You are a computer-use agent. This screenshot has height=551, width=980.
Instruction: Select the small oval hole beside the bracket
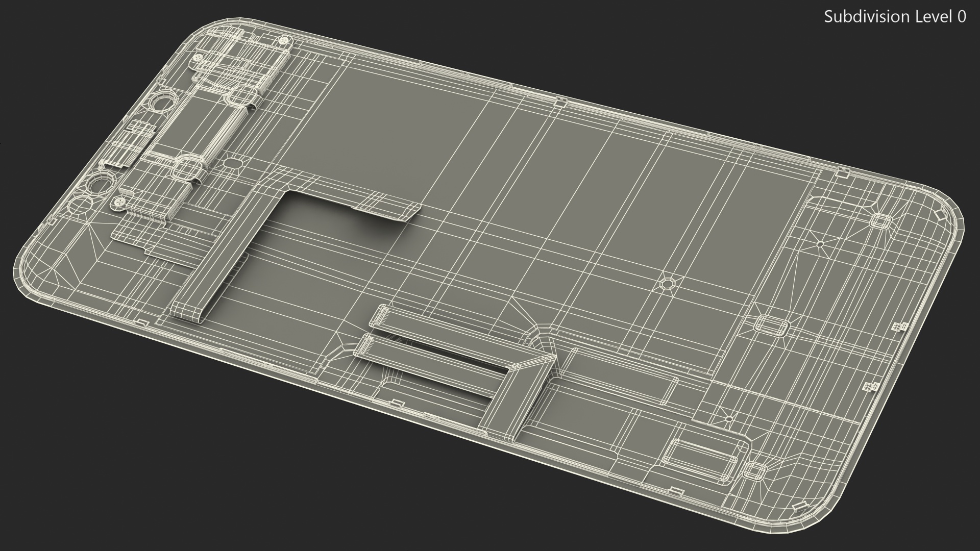pos(233,163)
